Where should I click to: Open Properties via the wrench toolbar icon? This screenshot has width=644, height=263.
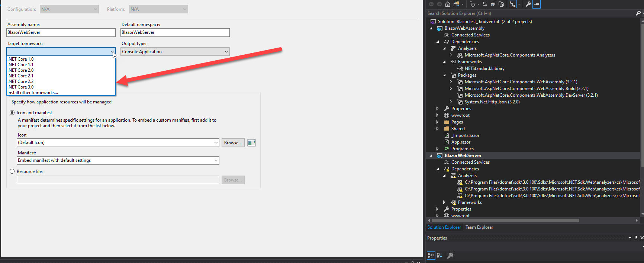[528, 4]
